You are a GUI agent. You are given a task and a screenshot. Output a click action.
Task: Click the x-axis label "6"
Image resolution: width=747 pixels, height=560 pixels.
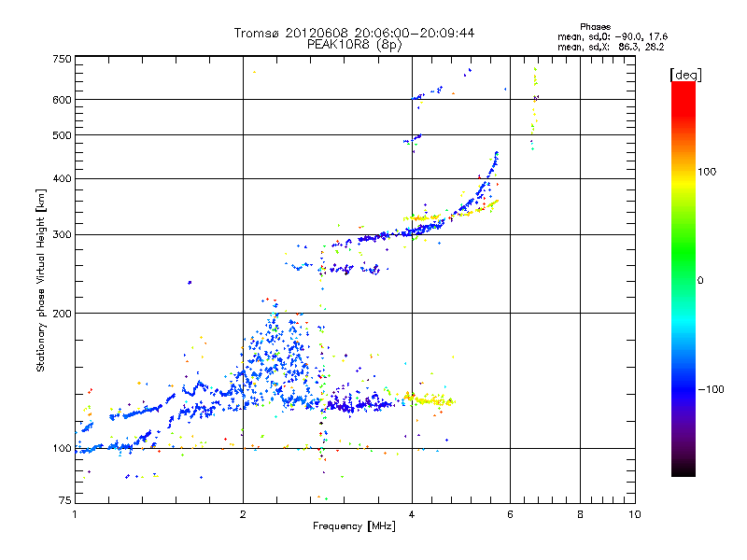pyautogui.click(x=510, y=514)
